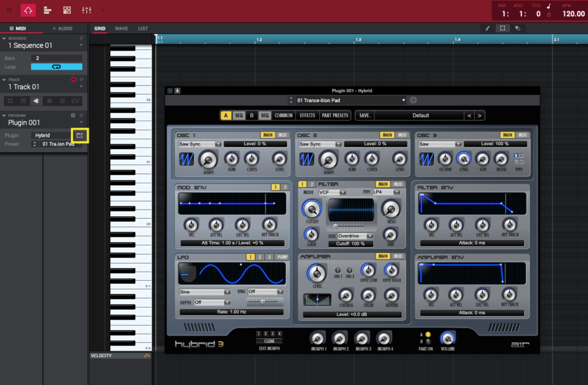Open the filter TYPE LP4 dropdown
588x385 pixels.
(x=386, y=192)
